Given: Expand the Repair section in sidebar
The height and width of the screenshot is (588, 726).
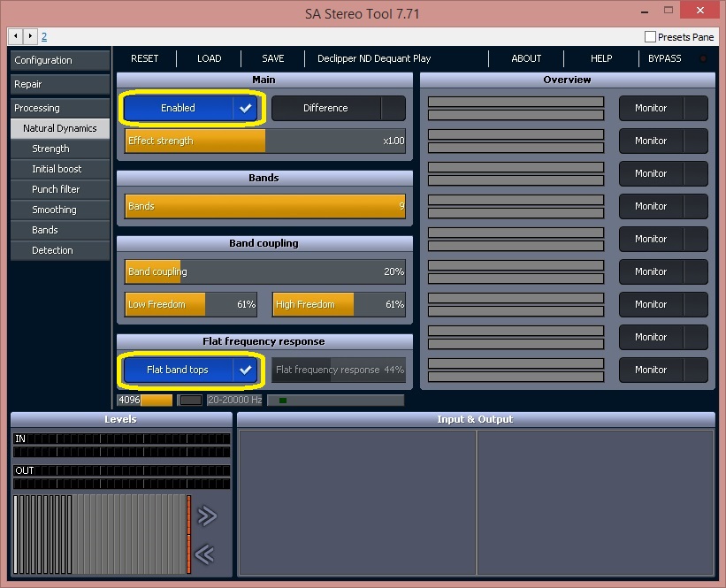Looking at the screenshot, I should click(60, 84).
